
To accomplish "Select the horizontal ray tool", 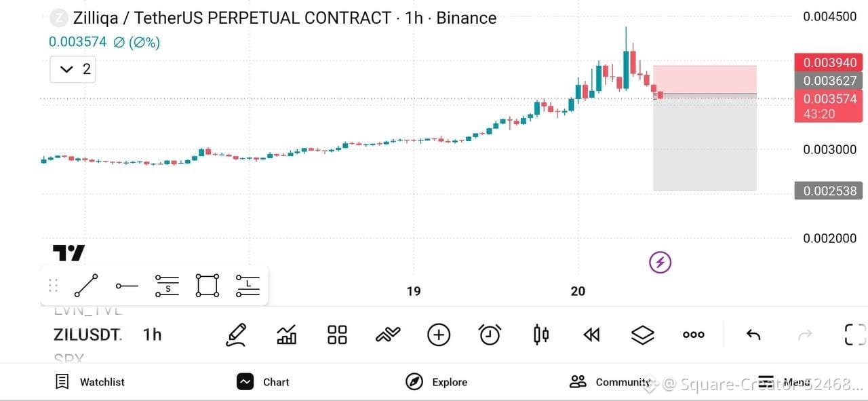I will [127, 286].
